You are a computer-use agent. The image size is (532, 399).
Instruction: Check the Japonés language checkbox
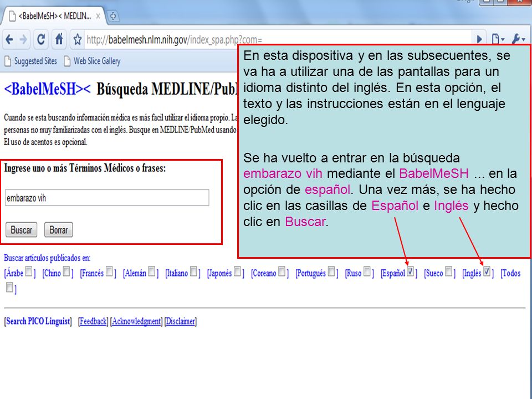[x=238, y=272]
